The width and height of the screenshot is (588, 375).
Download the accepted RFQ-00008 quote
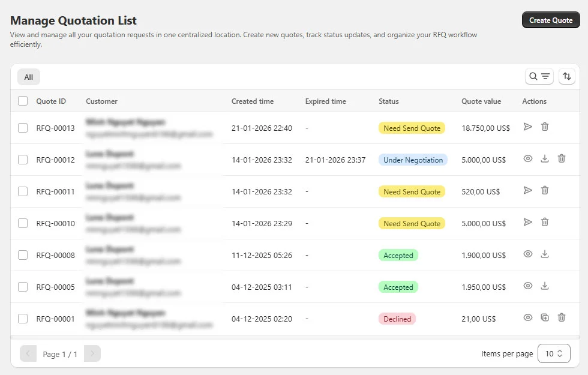545,254
